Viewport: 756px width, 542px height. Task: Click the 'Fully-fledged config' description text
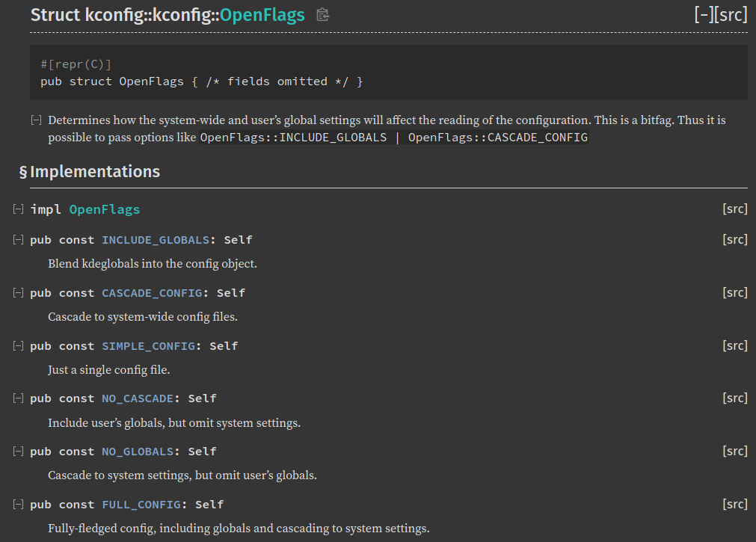pyautogui.click(x=239, y=529)
